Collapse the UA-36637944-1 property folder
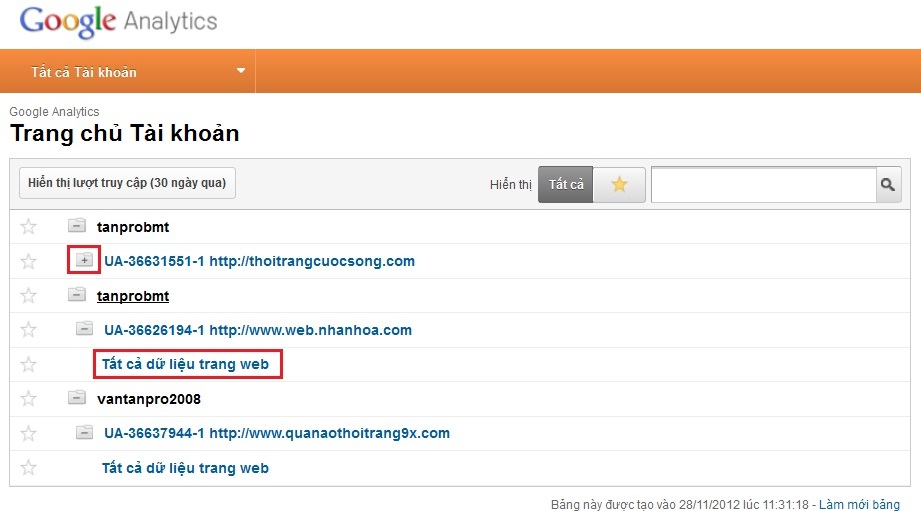The width and height of the screenshot is (921, 511). (x=84, y=432)
